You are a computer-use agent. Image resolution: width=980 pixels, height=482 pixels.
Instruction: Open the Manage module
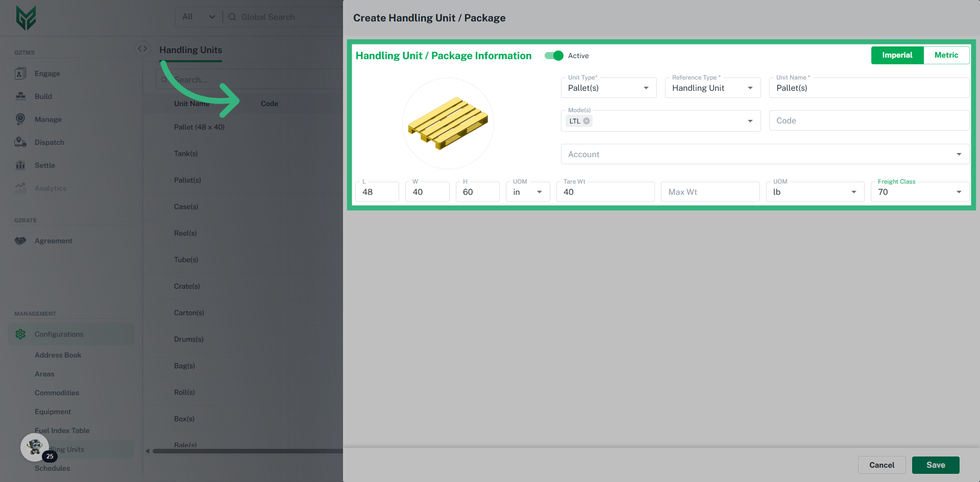point(20,119)
